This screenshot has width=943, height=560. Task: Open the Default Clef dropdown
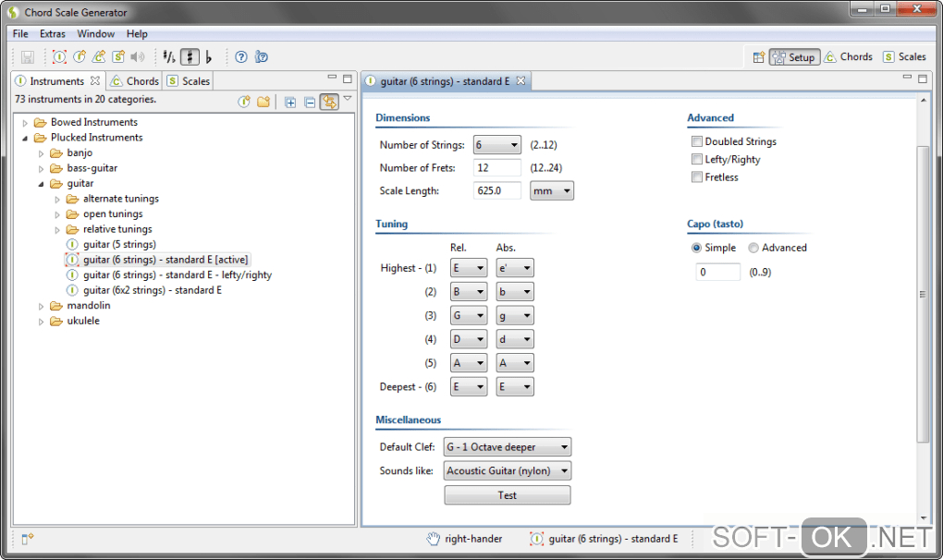pos(508,447)
